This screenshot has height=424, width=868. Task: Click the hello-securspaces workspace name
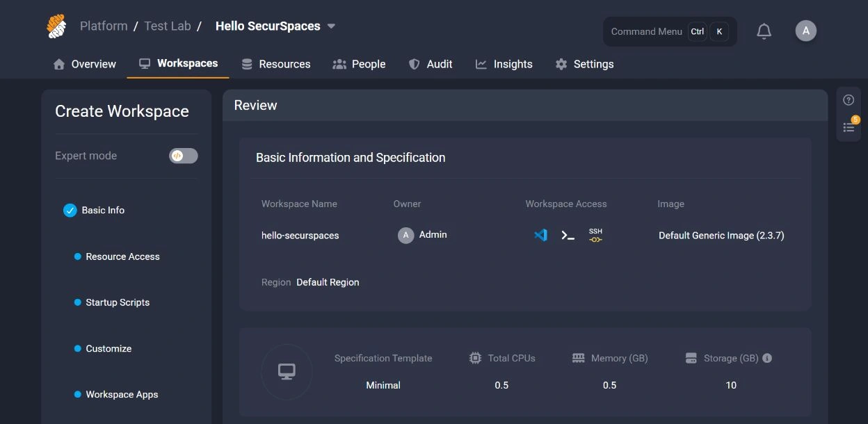[300, 236]
